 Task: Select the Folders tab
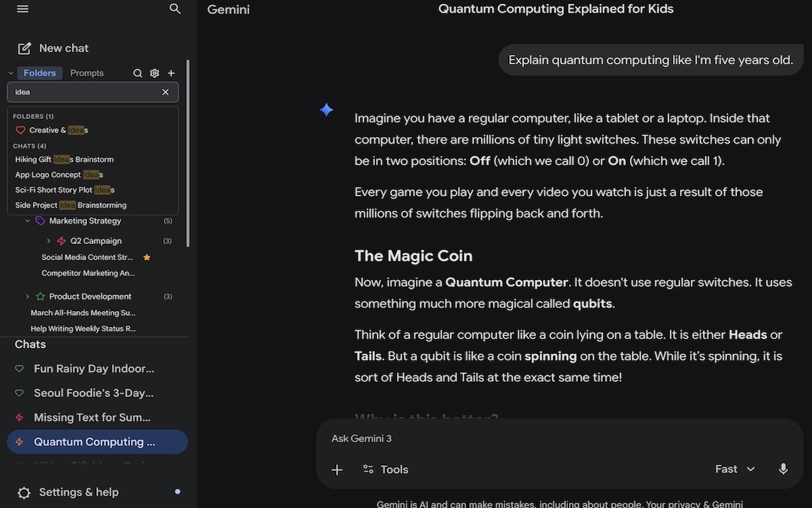[x=40, y=73]
